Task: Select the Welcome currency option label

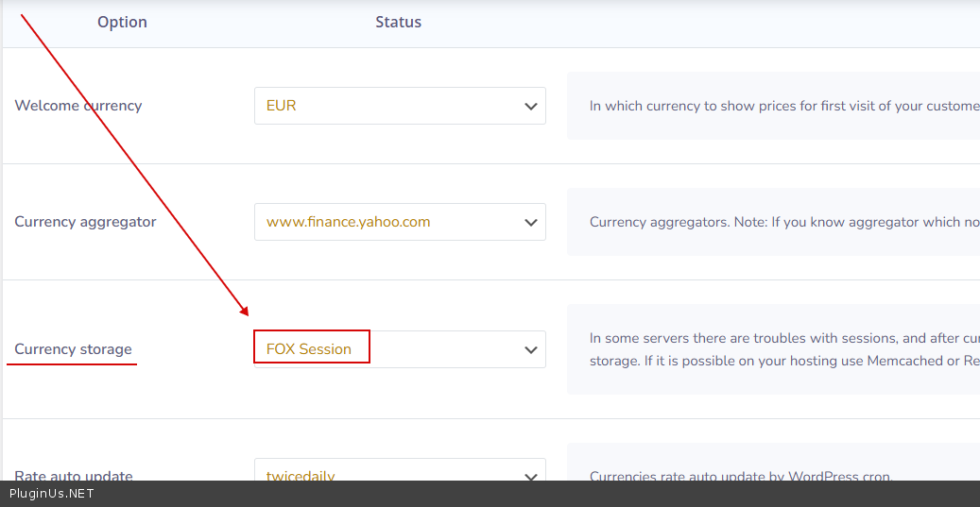Action: point(78,106)
